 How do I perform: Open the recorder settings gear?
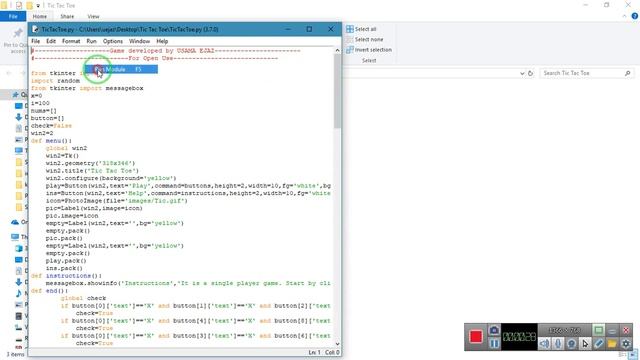tap(626, 344)
